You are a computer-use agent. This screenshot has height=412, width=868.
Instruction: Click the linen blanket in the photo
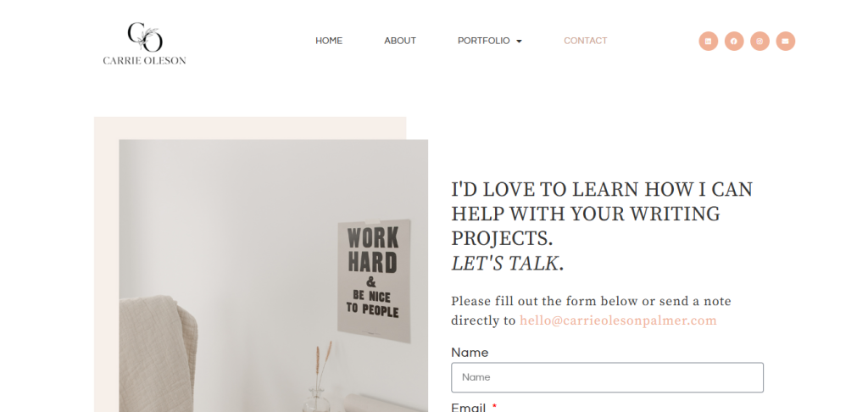pos(158,354)
